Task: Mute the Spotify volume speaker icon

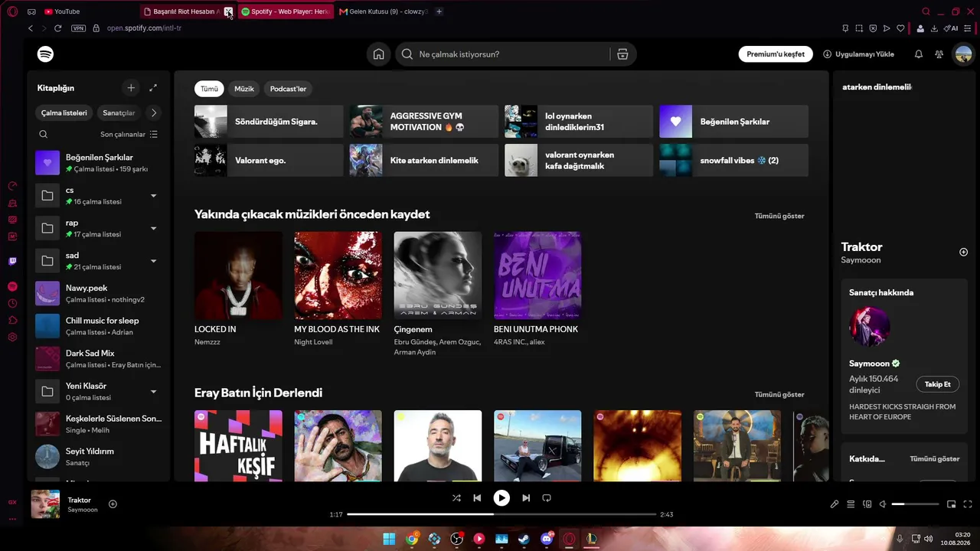Action: coord(883,504)
